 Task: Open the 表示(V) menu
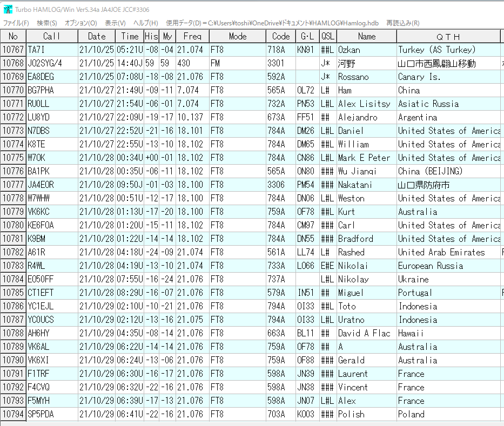click(x=115, y=23)
